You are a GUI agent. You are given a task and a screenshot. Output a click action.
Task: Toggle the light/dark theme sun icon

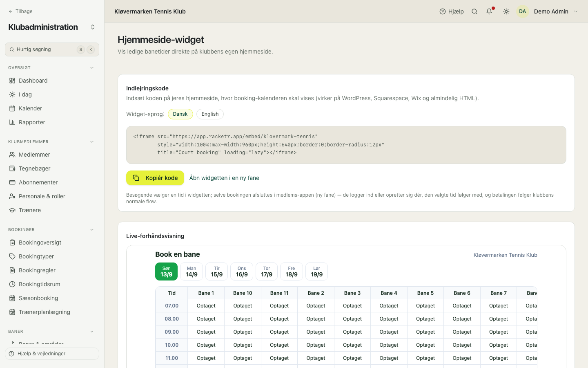coord(506,11)
